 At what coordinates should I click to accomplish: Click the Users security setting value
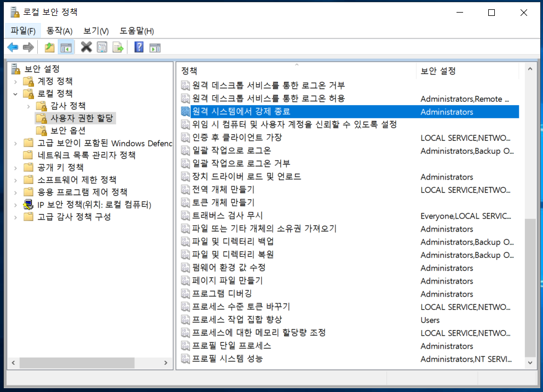[430, 320]
